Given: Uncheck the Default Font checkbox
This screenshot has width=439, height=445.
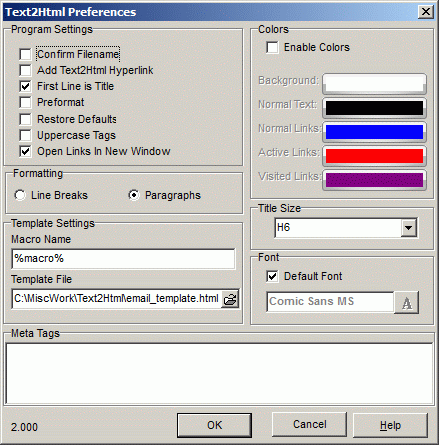Looking at the screenshot, I should (x=272, y=276).
